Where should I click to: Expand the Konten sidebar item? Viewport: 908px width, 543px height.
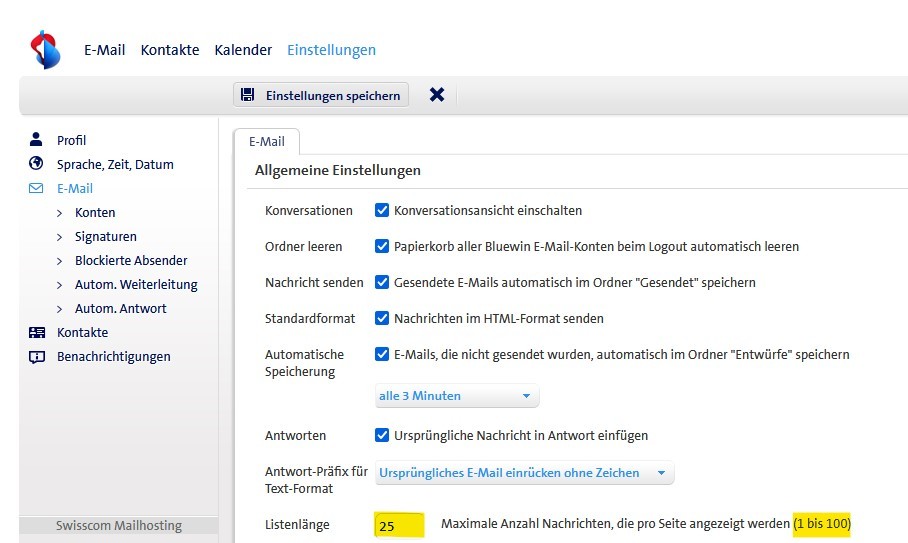[x=95, y=212]
